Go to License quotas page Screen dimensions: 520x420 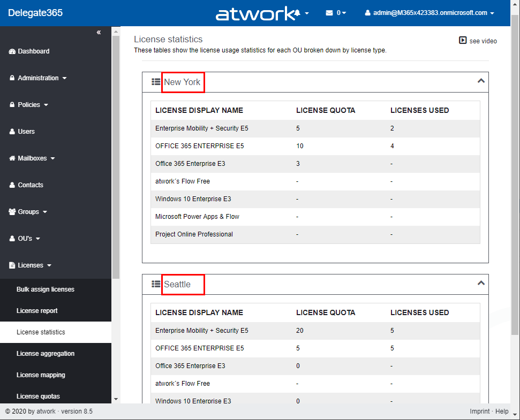[x=38, y=396]
